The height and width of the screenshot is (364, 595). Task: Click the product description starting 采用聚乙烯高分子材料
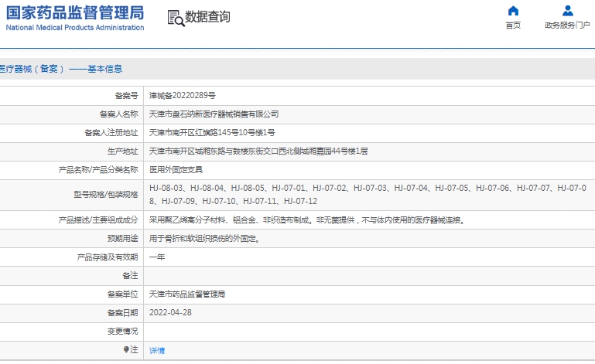(307, 220)
